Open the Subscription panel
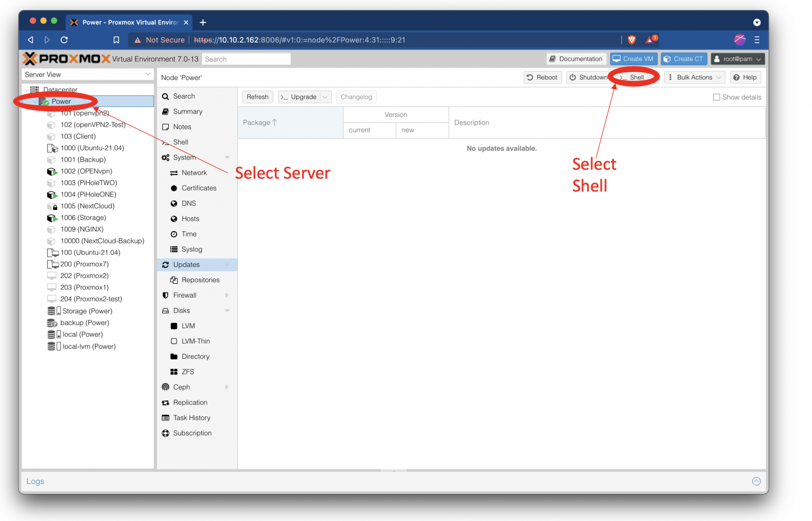The image size is (812, 521). [192, 433]
